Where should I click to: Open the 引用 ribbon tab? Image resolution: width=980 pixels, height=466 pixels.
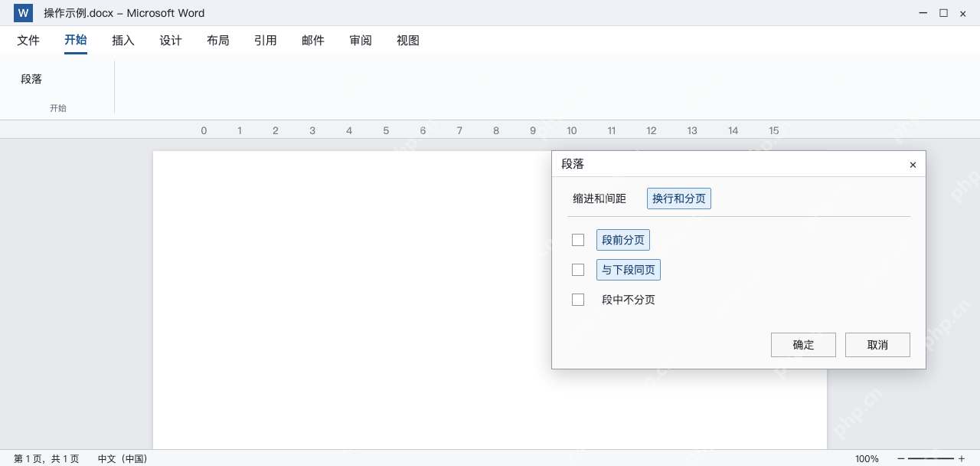point(266,41)
